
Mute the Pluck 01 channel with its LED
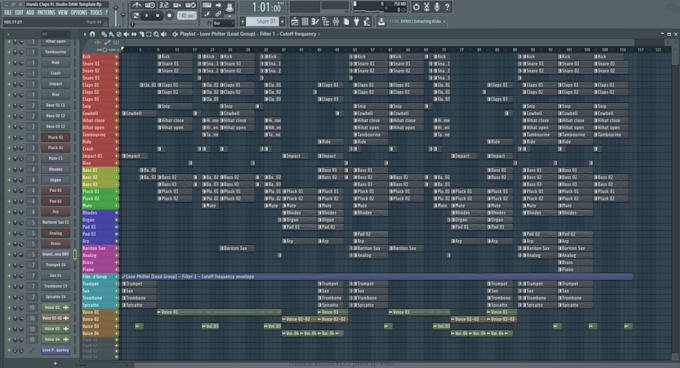[9, 137]
